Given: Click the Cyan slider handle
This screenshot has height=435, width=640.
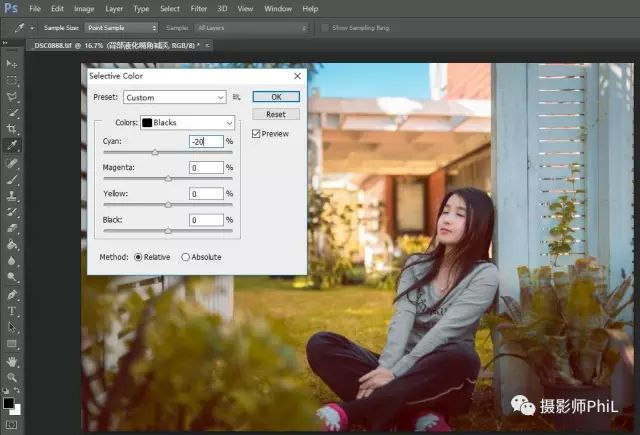Looking at the screenshot, I should [155, 152].
